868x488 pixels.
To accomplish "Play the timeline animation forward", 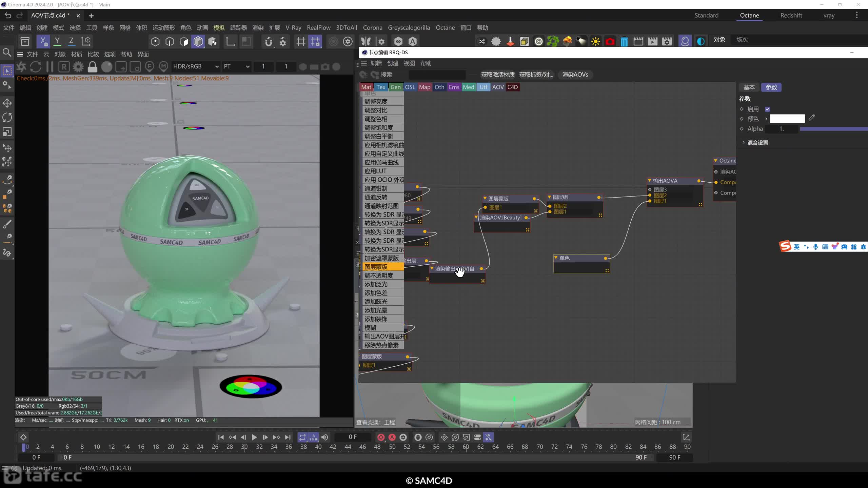I will click(x=254, y=437).
